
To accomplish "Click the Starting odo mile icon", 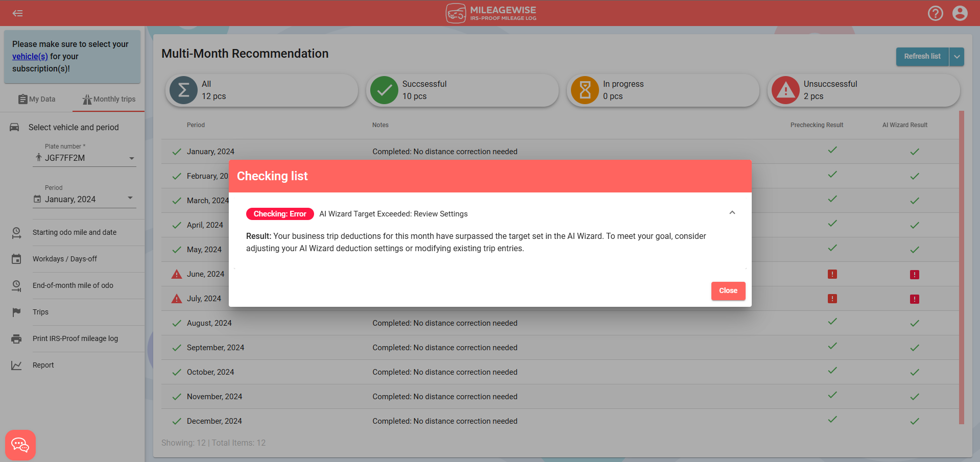I will point(16,233).
